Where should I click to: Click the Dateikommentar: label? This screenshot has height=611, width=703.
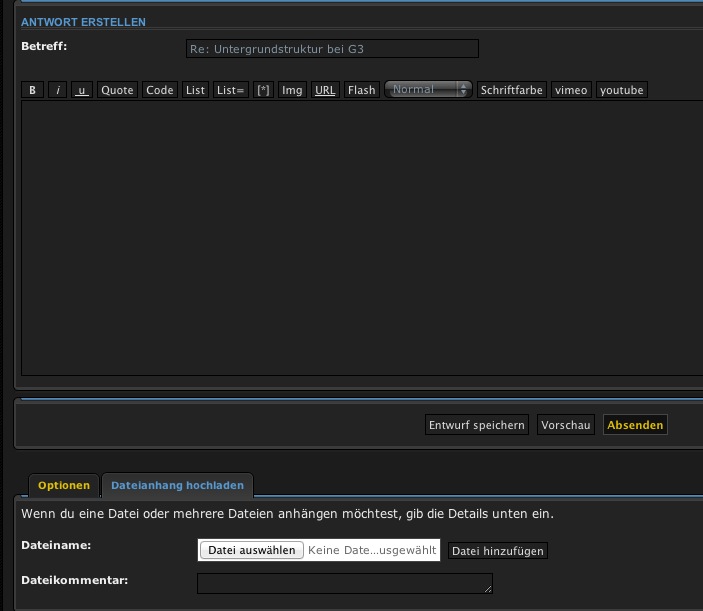[x=74, y=580]
